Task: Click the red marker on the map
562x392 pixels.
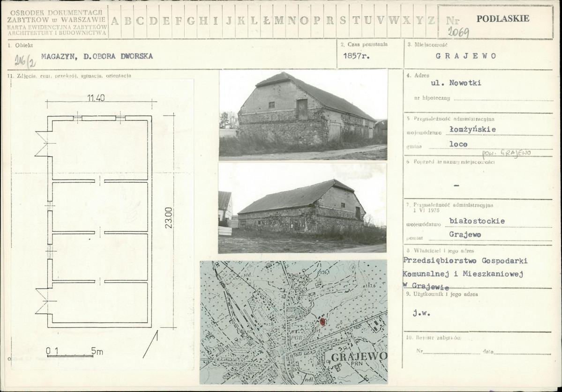Action: pyautogui.click(x=322, y=321)
